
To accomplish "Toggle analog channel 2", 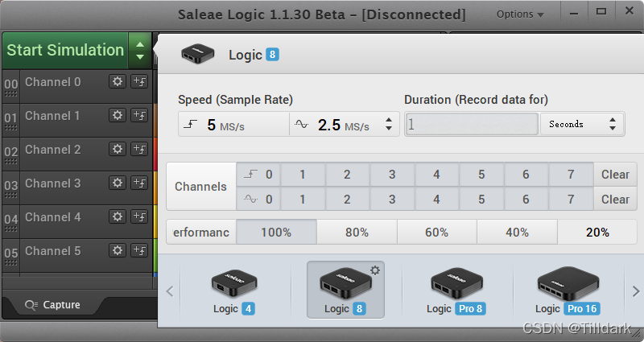I will (348, 199).
